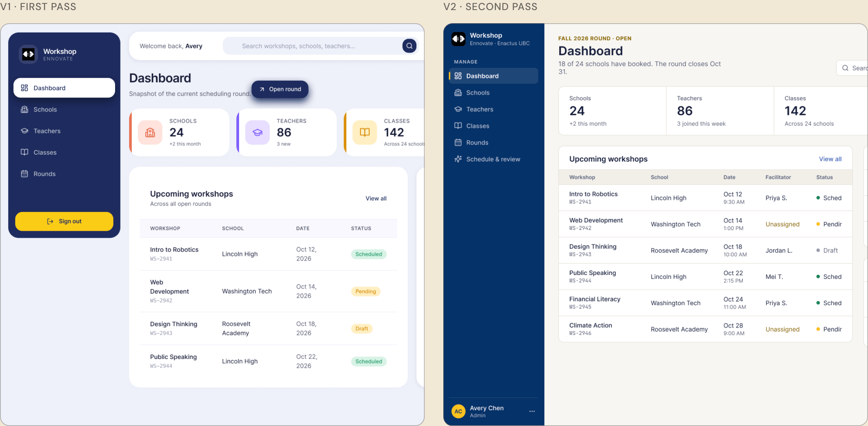Click the Scheduled badge for Public Speaking in V1
This screenshot has height=426, width=868.
[369, 361]
